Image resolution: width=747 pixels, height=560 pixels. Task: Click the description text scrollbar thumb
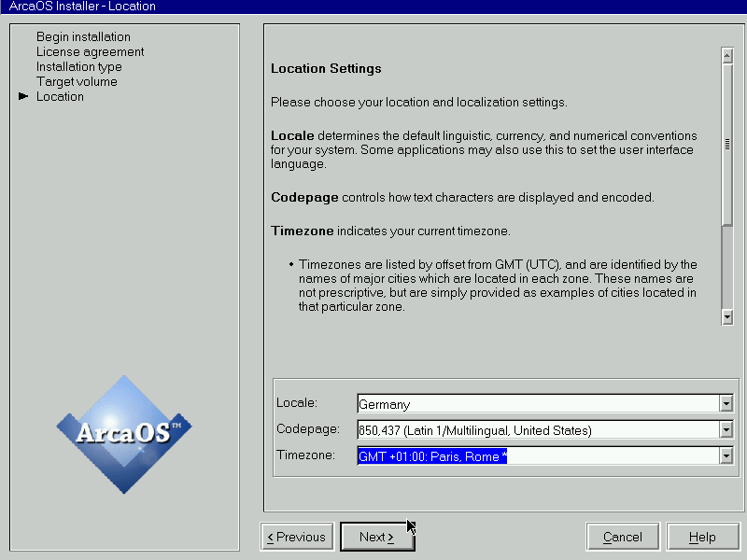point(726,145)
